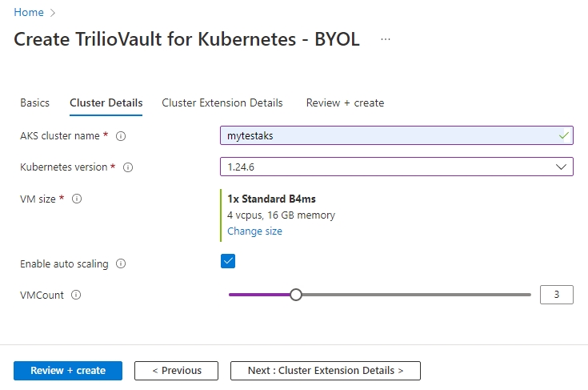The width and height of the screenshot is (588, 390).
Task: Open the Kubernetes version dropdown
Action: 396,167
